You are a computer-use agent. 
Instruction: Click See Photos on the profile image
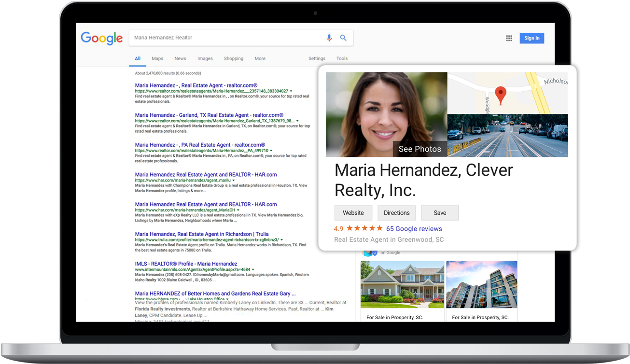420,149
